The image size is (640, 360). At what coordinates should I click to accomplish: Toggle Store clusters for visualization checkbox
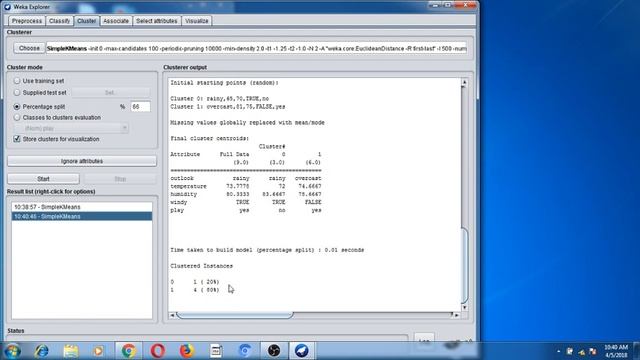point(17,139)
